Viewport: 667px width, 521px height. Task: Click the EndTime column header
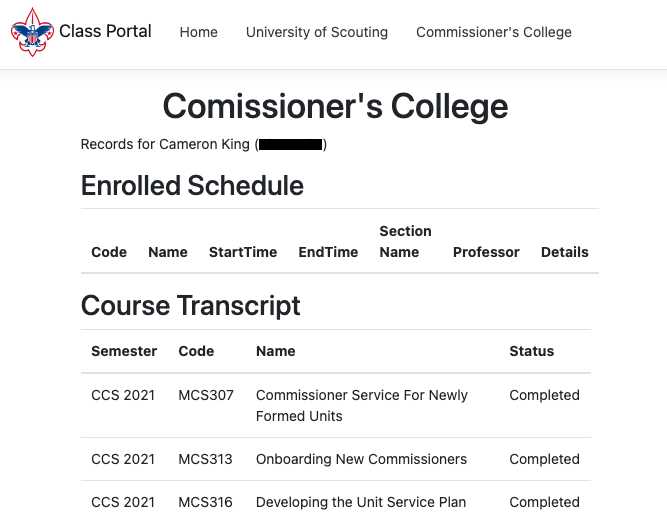tap(328, 252)
